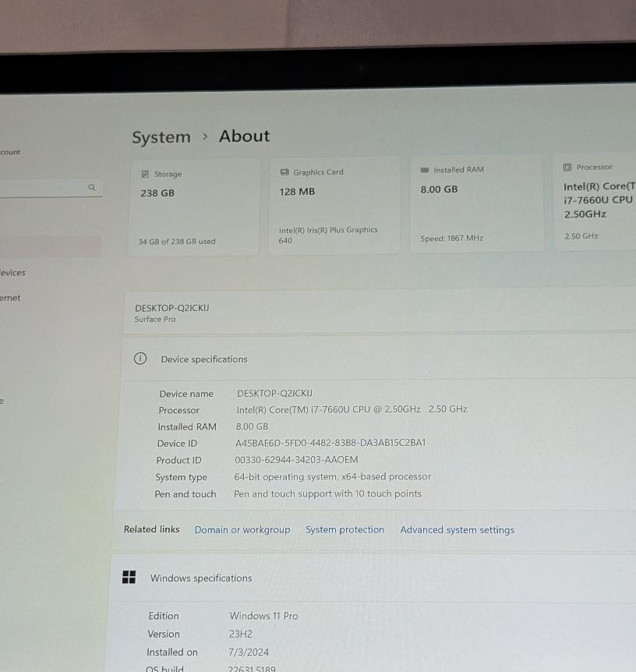Screen dimensions: 636x672
Task: Click the Device specifications info icon
Action: pyautogui.click(x=140, y=359)
